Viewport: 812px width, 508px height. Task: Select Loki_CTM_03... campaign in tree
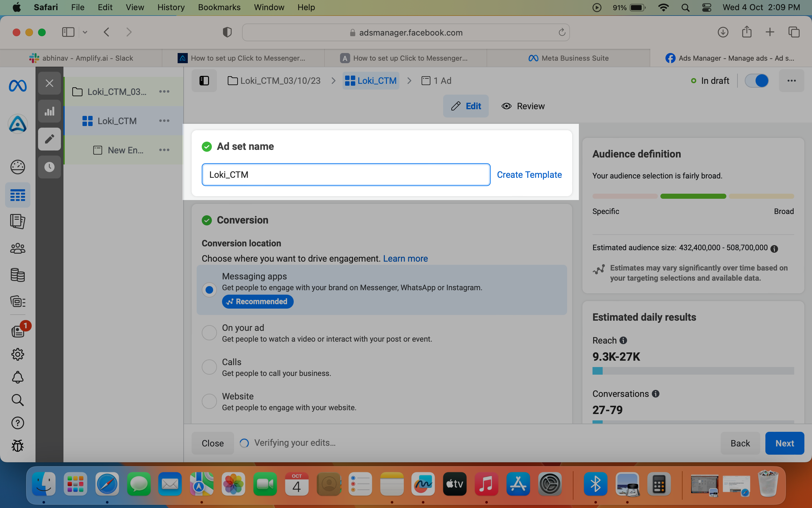(x=123, y=92)
